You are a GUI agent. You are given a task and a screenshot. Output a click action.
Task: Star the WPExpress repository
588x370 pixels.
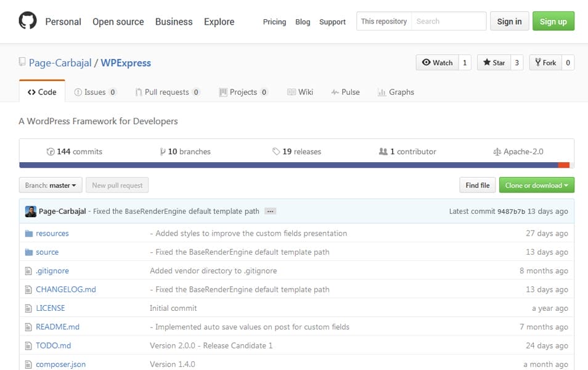pos(494,63)
